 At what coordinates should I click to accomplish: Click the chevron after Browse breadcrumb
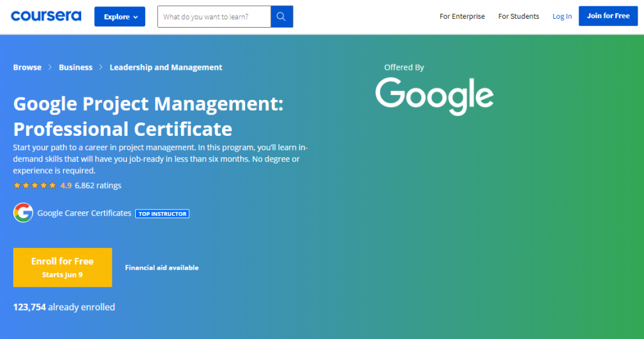[50, 67]
